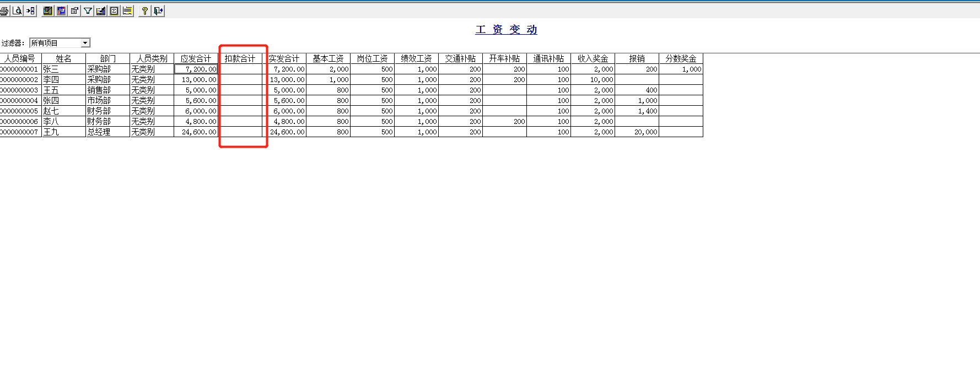Click the 人员类别 column header

[x=152, y=58]
